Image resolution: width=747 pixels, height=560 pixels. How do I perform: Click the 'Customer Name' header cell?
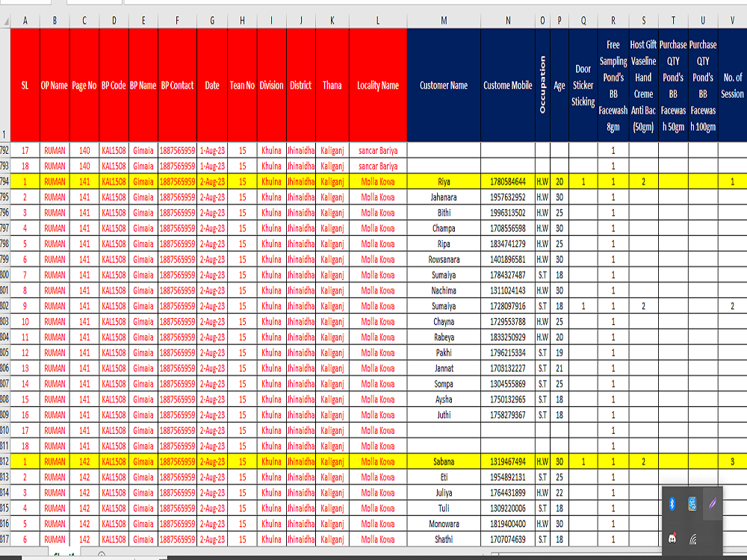tap(444, 85)
